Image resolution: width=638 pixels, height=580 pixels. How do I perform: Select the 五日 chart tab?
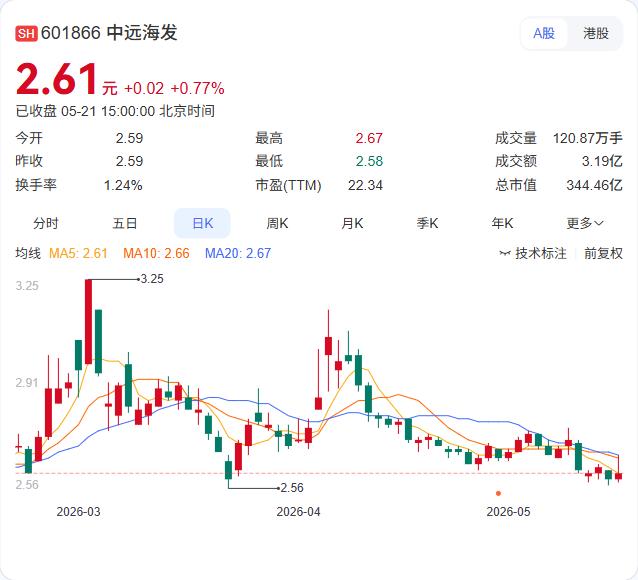pos(125,223)
